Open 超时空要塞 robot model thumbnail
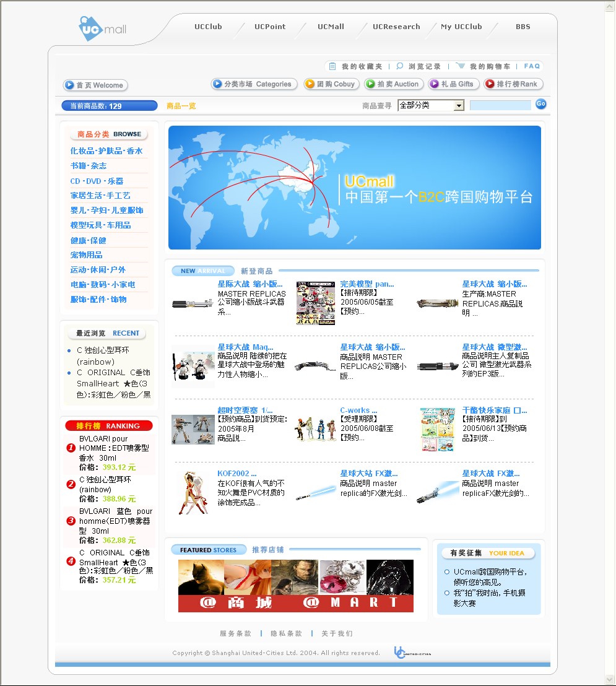 point(193,429)
